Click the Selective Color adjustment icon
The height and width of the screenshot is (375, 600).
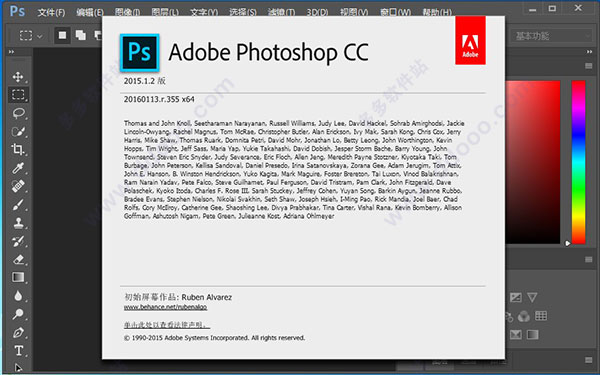coord(515,335)
